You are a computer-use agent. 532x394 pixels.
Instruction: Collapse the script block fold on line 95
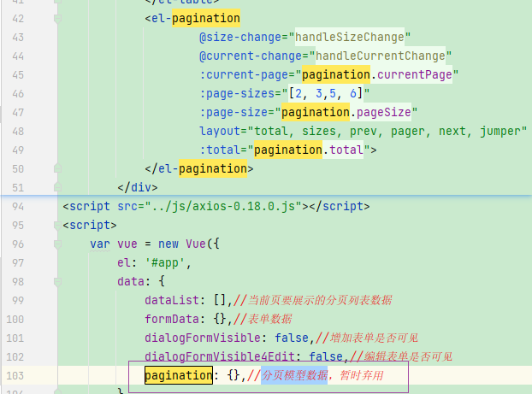point(57,225)
